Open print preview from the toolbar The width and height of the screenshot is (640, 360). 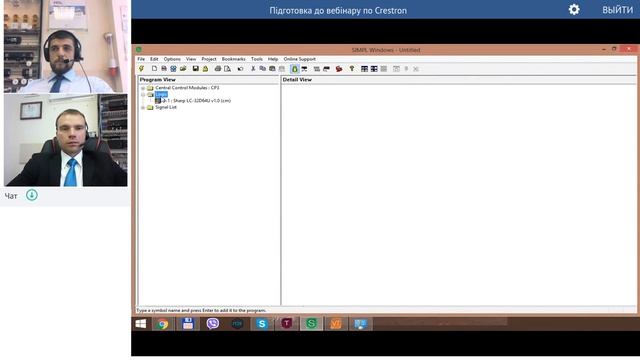227,69
